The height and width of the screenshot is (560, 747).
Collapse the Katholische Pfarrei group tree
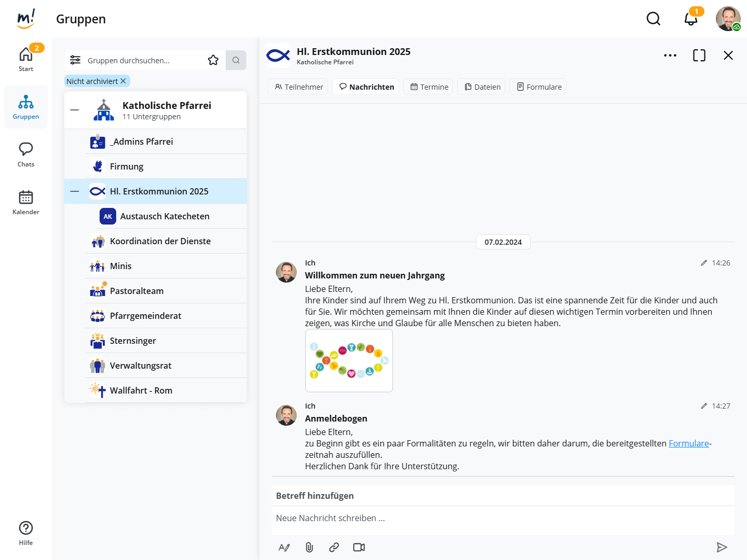(x=75, y=110)
